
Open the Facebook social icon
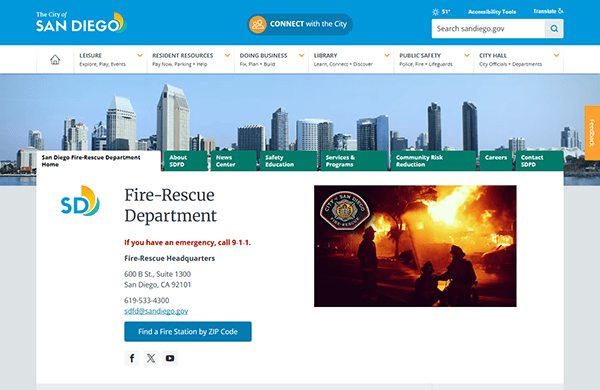[x=132, y=358]
